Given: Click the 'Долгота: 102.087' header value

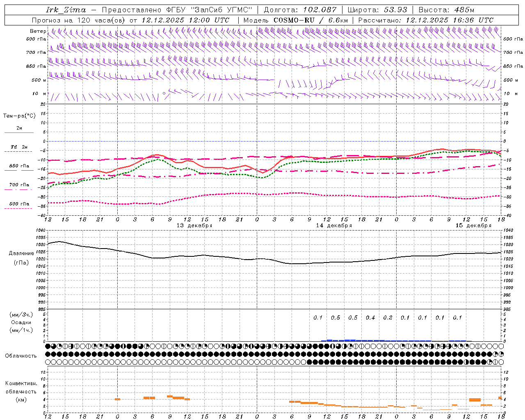Looking at the screenshot, I should coord(300,10).
